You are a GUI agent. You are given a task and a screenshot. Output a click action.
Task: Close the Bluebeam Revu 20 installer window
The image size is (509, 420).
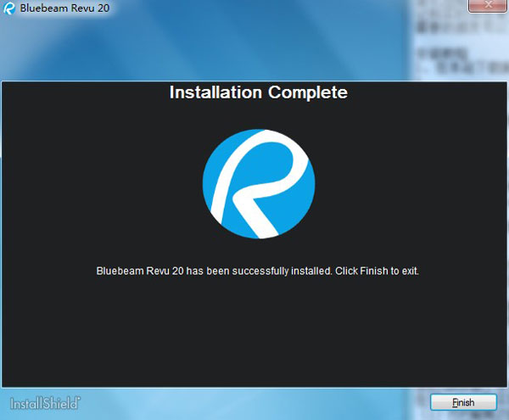pyautogui.click(x=488, y=6)
